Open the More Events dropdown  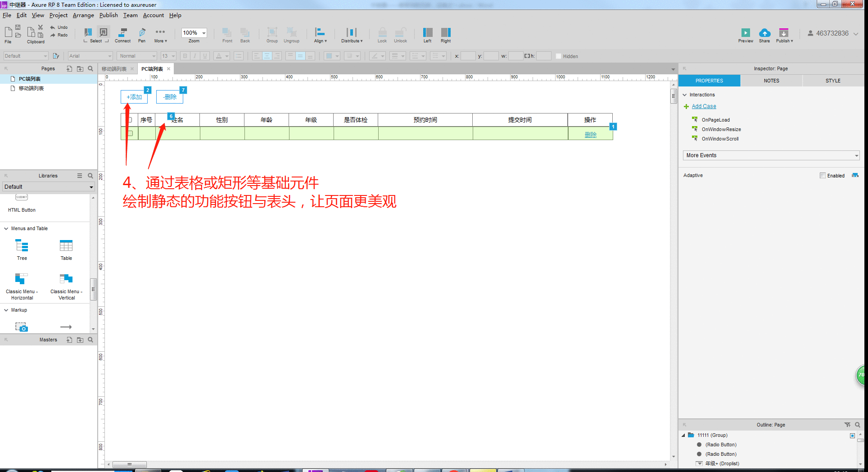[771, 155]
